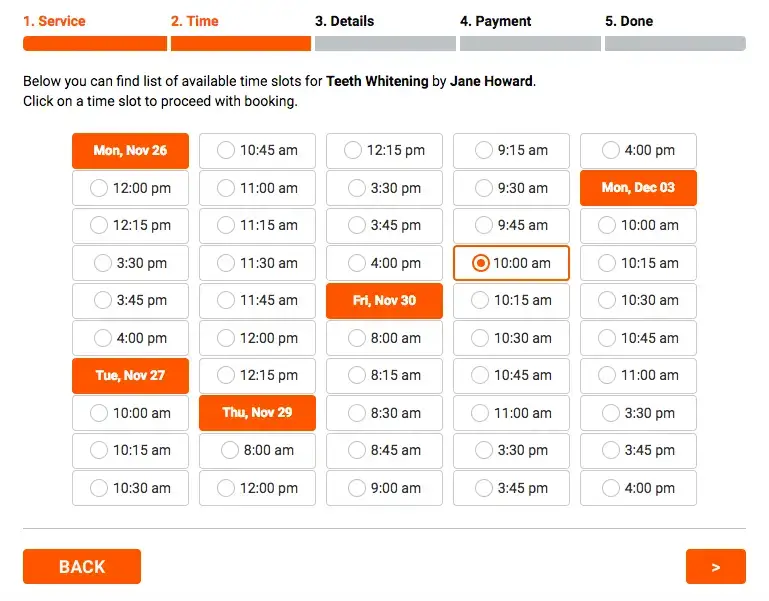This screenshot has width=769, height=601.
Task: Select 11:00 am on Mon, Dec 03
Action: [x=638, y=375]
